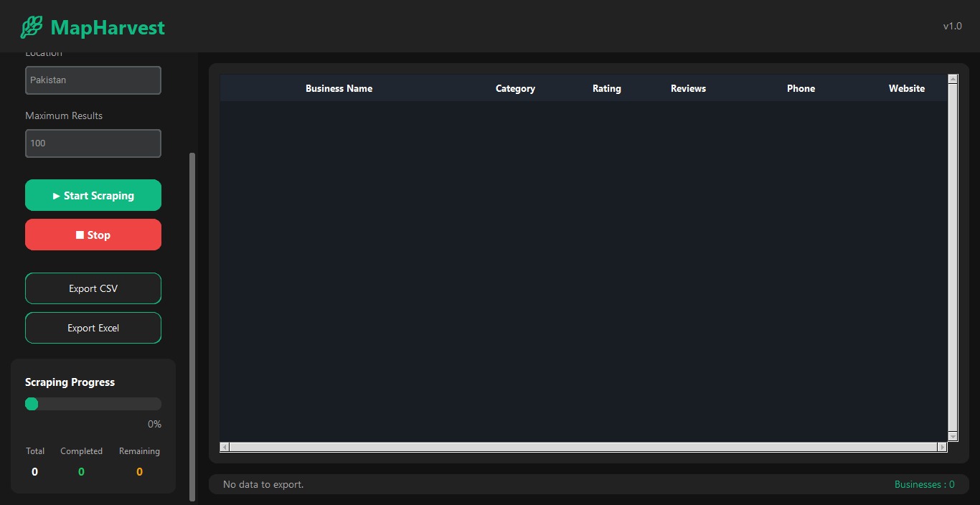This screenshot has width=980, height=505.
Task: Click the Rating column header
Action: [607, 88]
